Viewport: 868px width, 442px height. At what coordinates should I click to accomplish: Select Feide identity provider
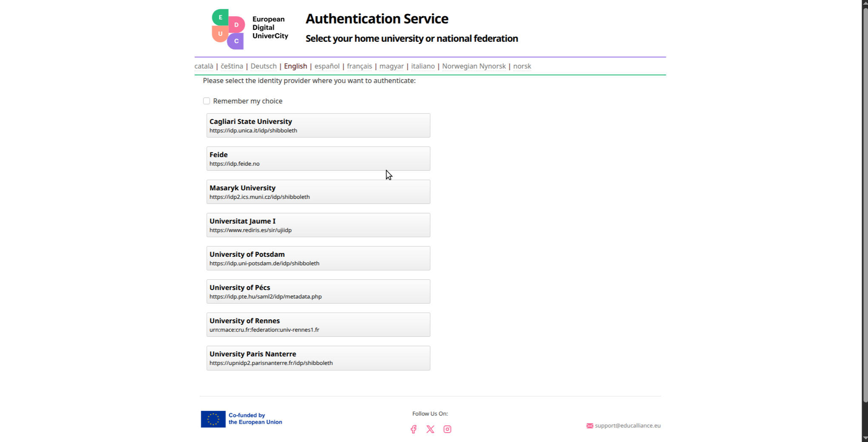(x=318, y=158)
